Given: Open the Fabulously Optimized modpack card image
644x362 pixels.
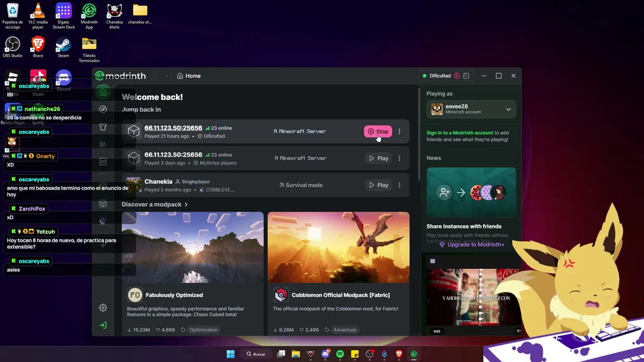Looking at the screenshot, I should pos(193,247).
